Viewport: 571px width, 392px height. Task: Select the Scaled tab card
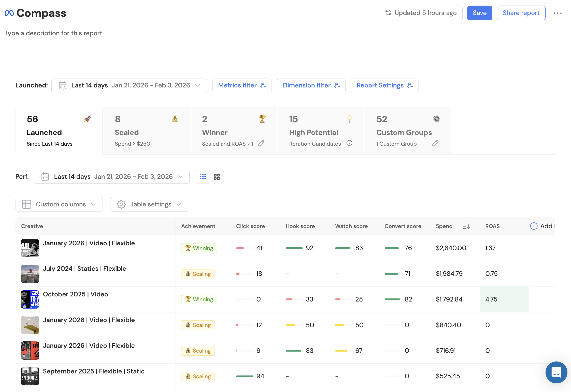click(147, 131)
